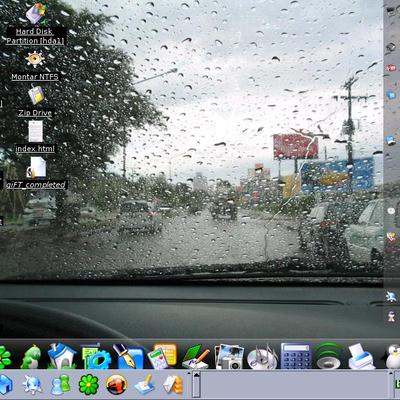The width and height of the screenshot is (400, 400).
Task: Open the blue house home folder in dock
Action: pyautogui.click(x=62, y=356)
